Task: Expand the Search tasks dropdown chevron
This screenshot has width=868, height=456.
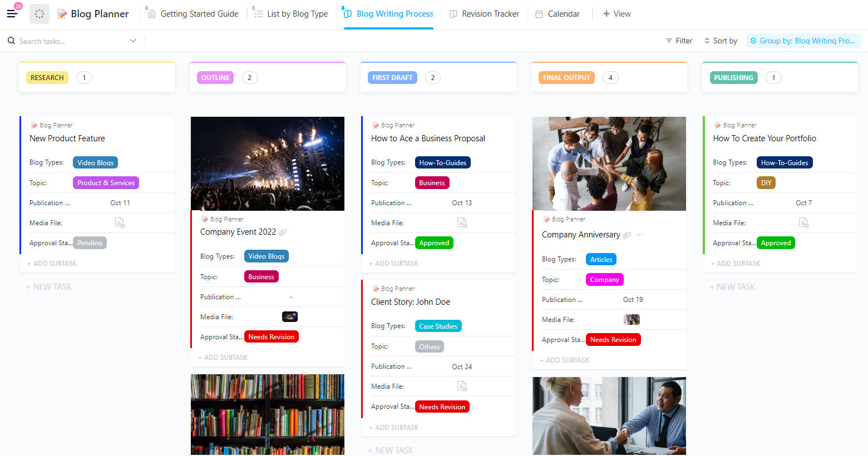Action: [x=133, y=41]
